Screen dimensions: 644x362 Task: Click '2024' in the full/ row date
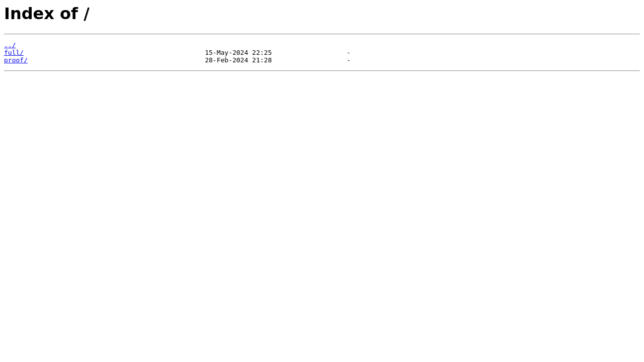tap(240, 53)
